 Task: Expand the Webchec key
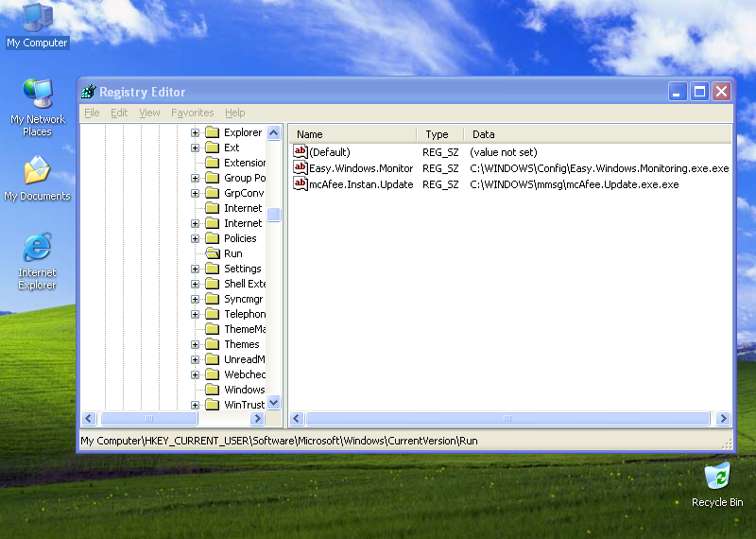point(195,374)
